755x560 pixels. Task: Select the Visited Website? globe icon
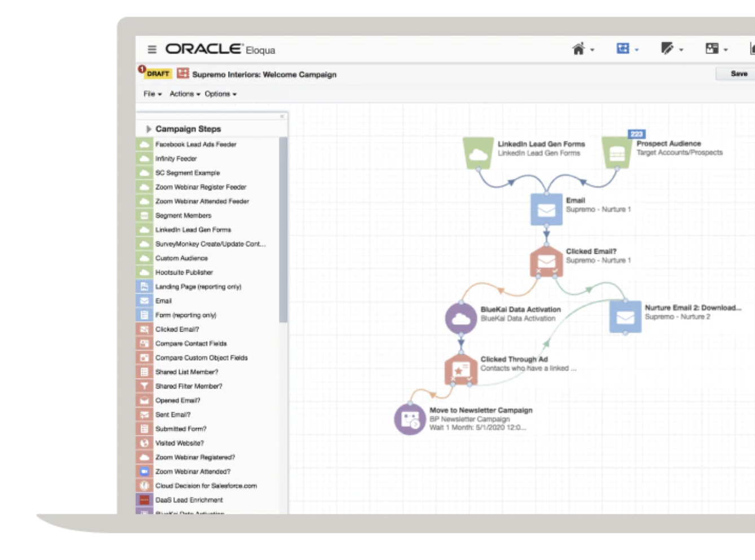[144, 443]
